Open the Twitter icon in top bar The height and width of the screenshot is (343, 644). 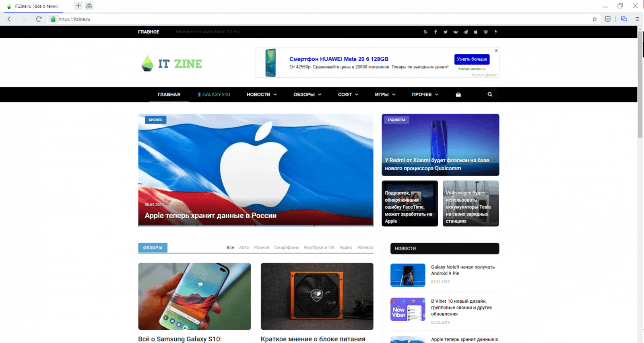pos(446,32)
